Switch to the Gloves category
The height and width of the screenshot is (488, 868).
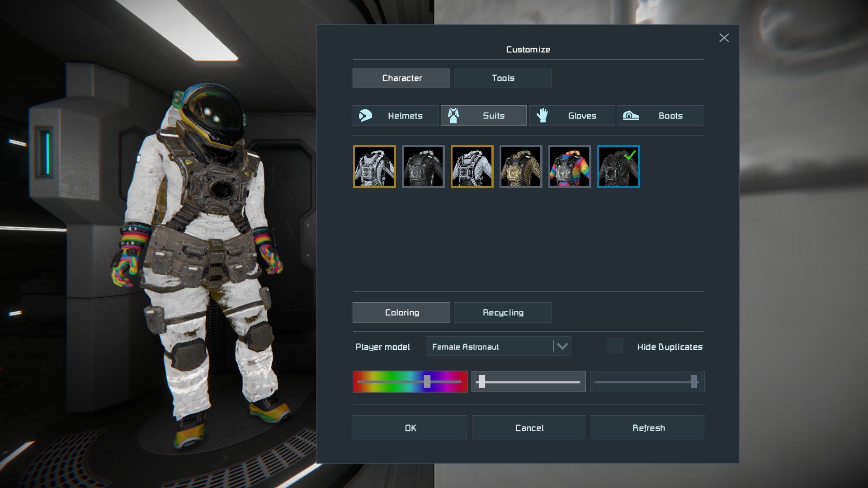pyautogui.click(x=572, y=116)
